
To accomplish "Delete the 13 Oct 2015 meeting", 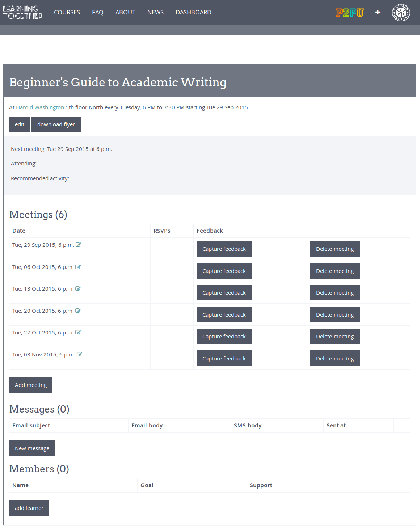I will click(335, 293).
